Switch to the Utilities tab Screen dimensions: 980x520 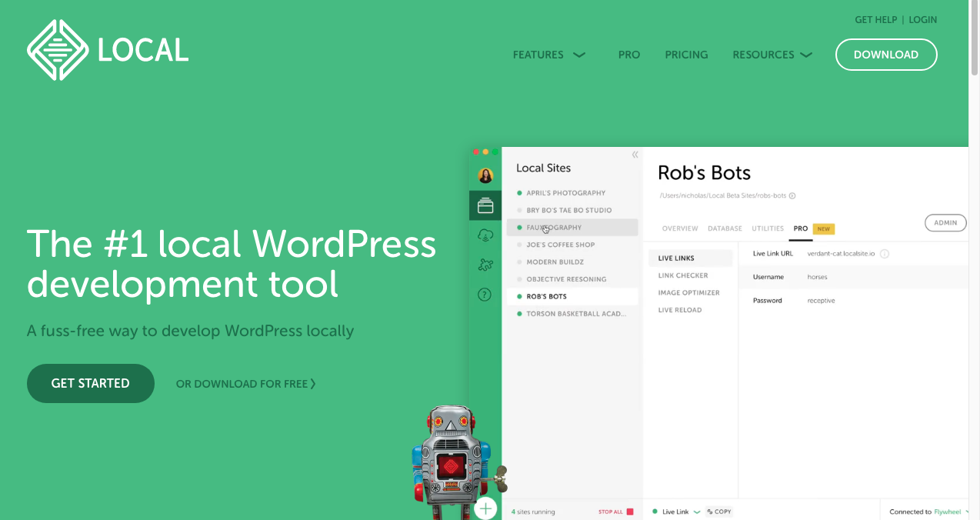click(768, 228)
